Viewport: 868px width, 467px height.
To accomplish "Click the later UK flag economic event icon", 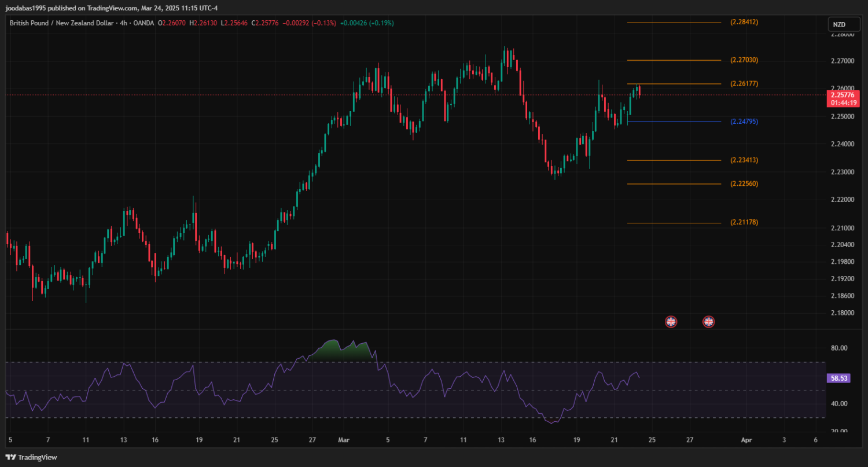I will tap(708, 322).
